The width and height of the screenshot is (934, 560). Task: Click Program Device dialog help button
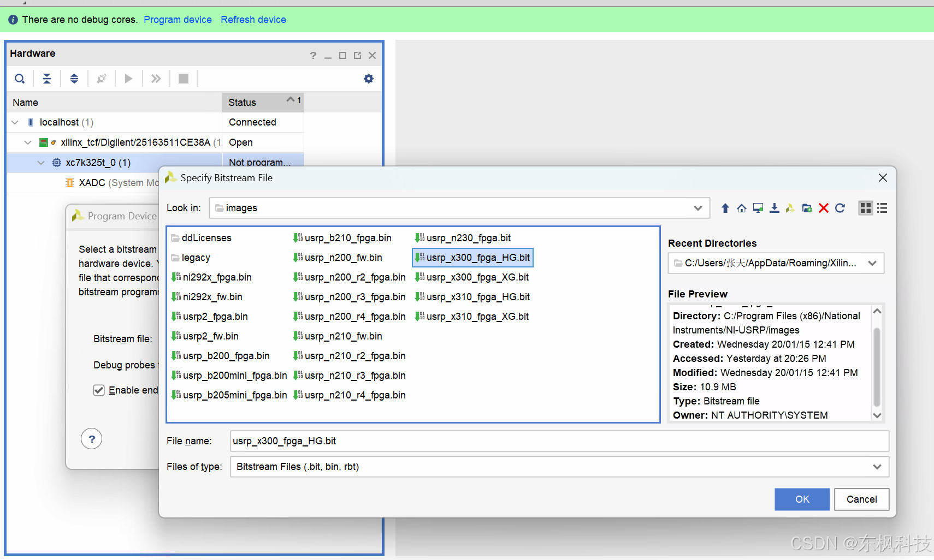92,439
